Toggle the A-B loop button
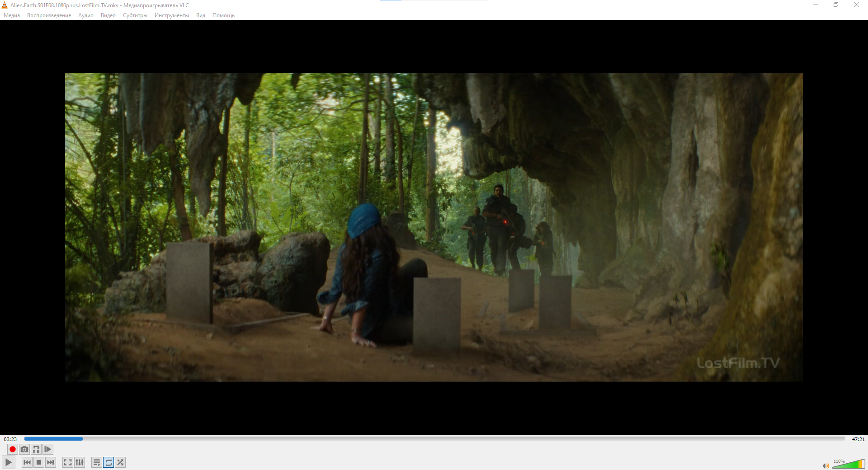 (36, 449)
